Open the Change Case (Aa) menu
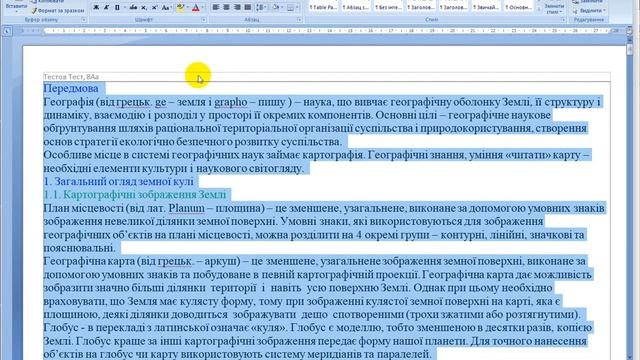 coord(166,8)
